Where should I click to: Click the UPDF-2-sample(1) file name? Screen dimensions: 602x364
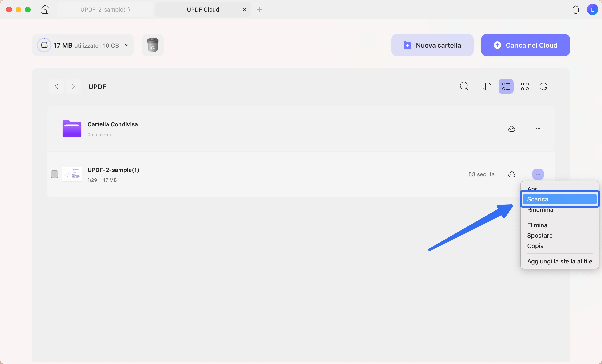click(x=113, y=170)
